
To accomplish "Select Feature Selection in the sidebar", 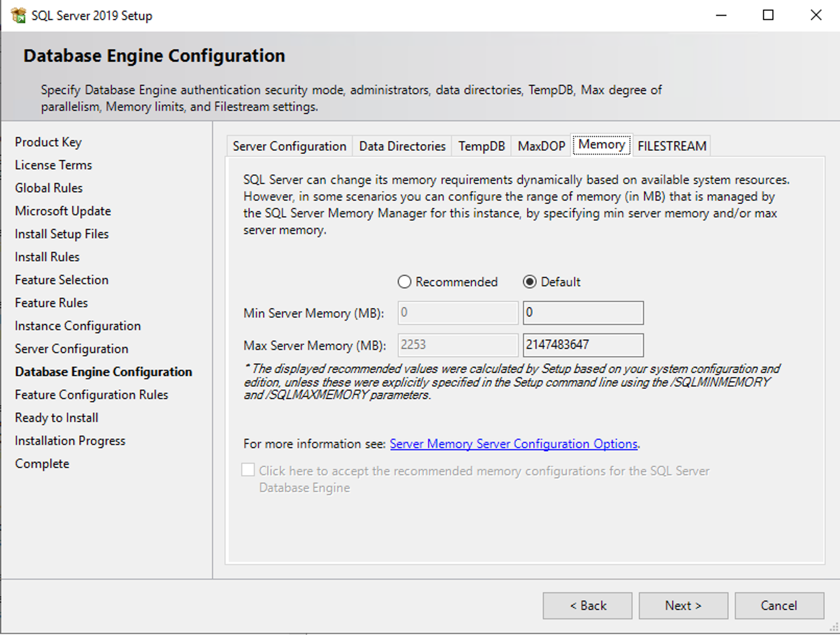I will [x=61, y=279].
